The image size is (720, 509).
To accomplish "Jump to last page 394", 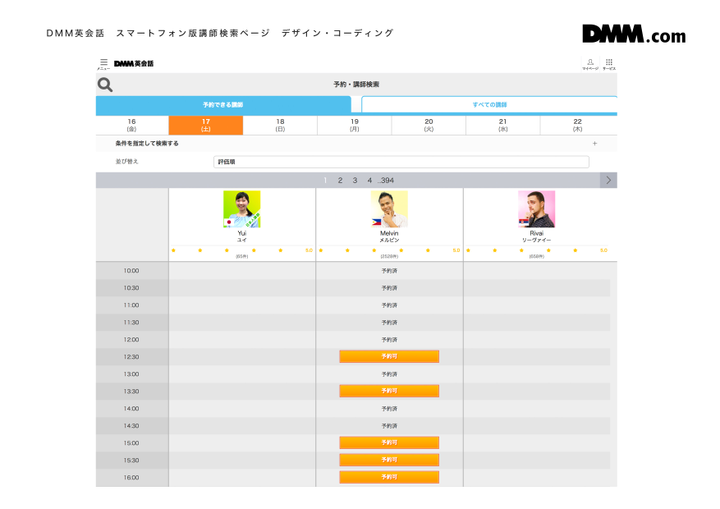I will click(386, 180).
